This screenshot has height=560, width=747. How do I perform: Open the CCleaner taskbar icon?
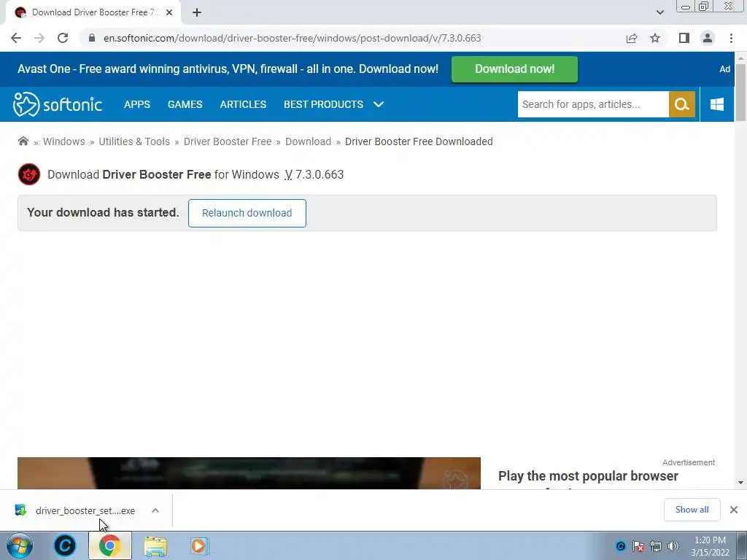point(65,545)
